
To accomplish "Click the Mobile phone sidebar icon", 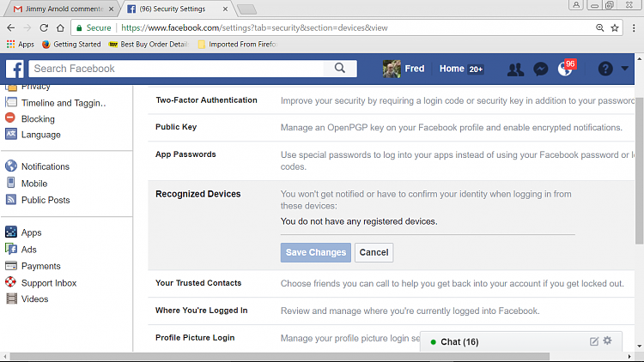I will [x=11, y=183].
